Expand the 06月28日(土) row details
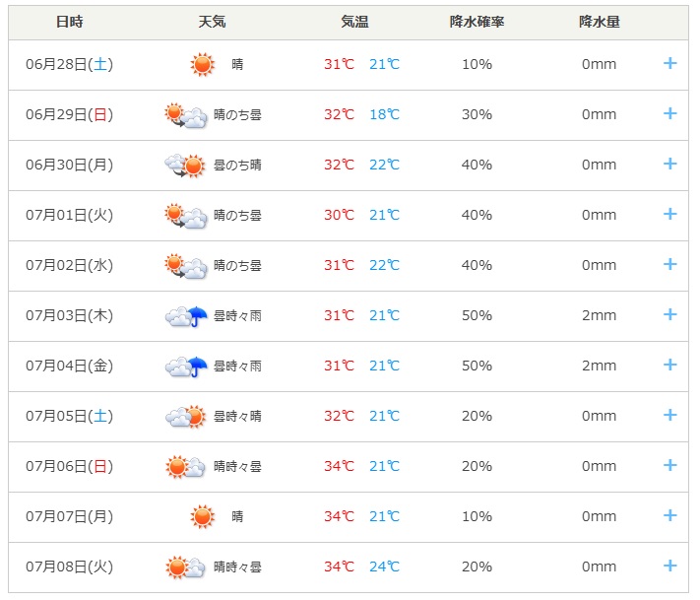 click(x=669, y=63)
